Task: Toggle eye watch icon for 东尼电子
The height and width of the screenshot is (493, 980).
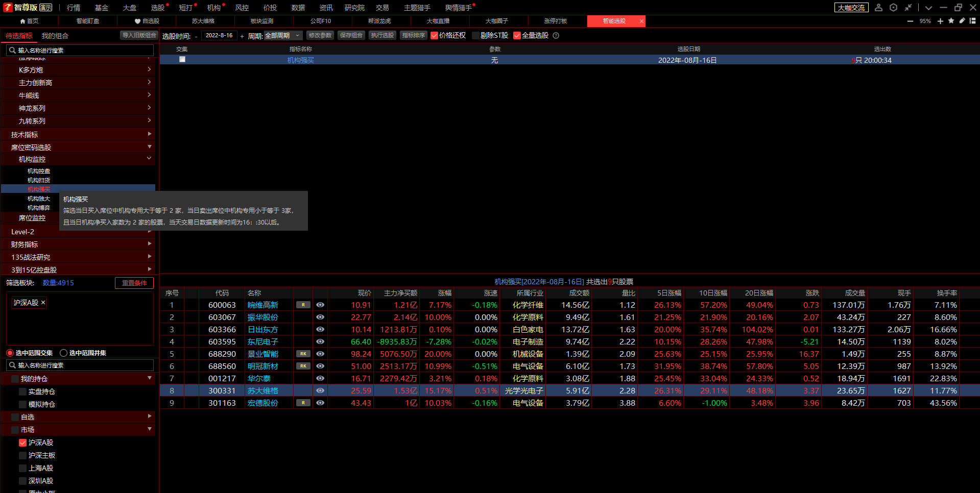Action: click(320, 341)
